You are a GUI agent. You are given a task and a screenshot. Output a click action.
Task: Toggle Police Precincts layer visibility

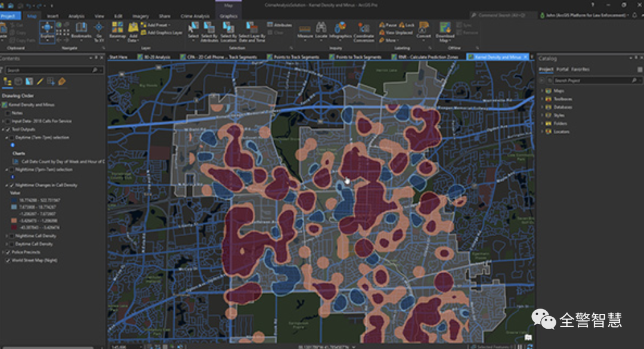click(7, 252)
